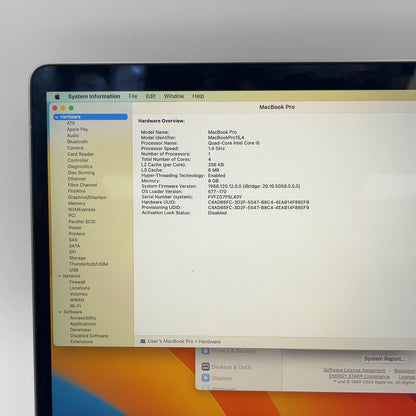Select Apple Pay in the sidebar

77,129
